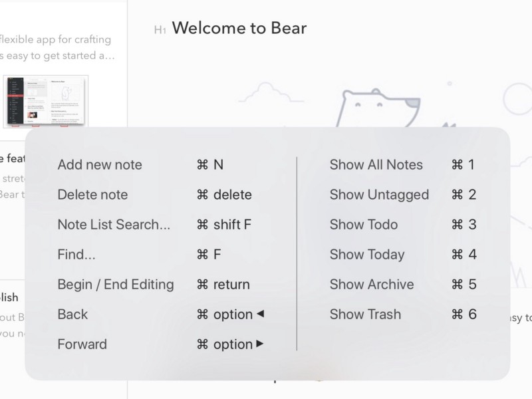The width and height of the screenshot is (532, 399).
Task: Choose "Note List Search..." in the shortcut list
Action: click(114, 225)
